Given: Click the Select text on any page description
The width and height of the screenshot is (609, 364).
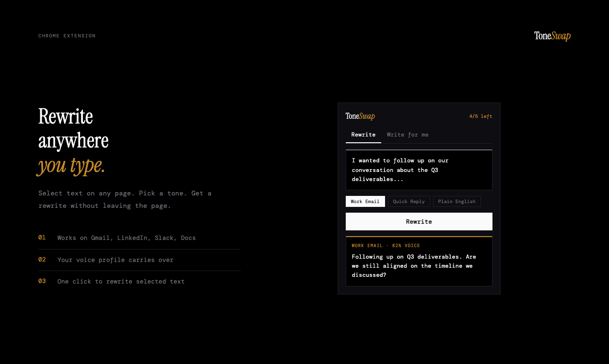Looking at the screenshot, I should [125, 199].
